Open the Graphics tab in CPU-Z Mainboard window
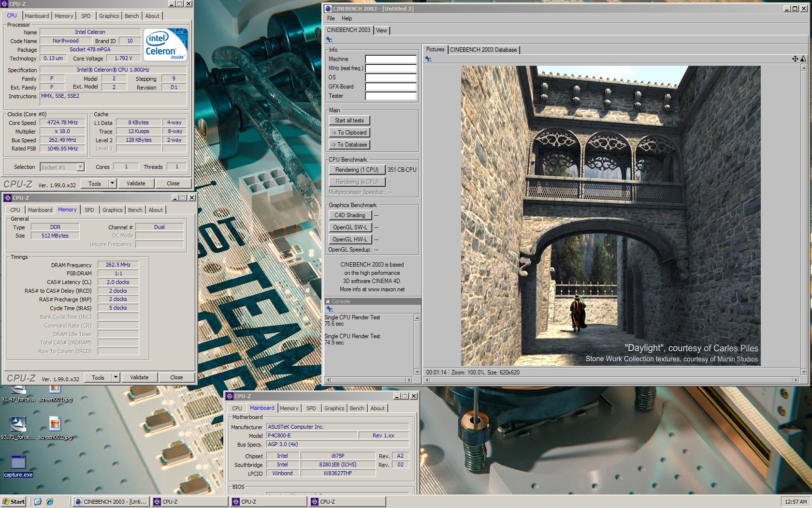The image size is (812, 508). coord(334,408)
